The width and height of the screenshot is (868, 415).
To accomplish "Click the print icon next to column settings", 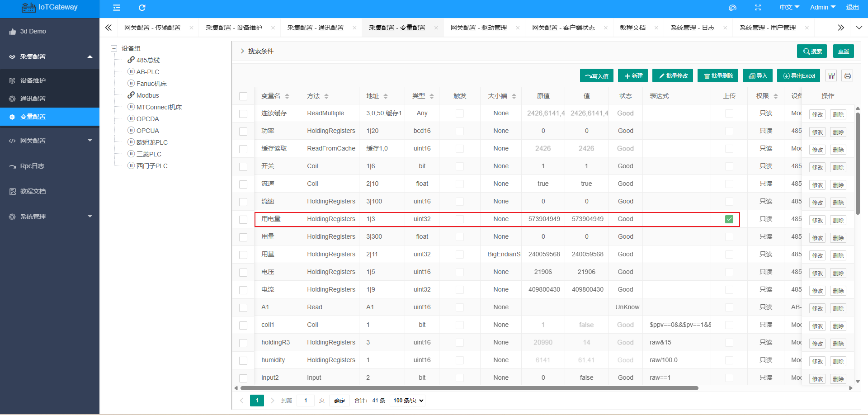I will 848,75.
